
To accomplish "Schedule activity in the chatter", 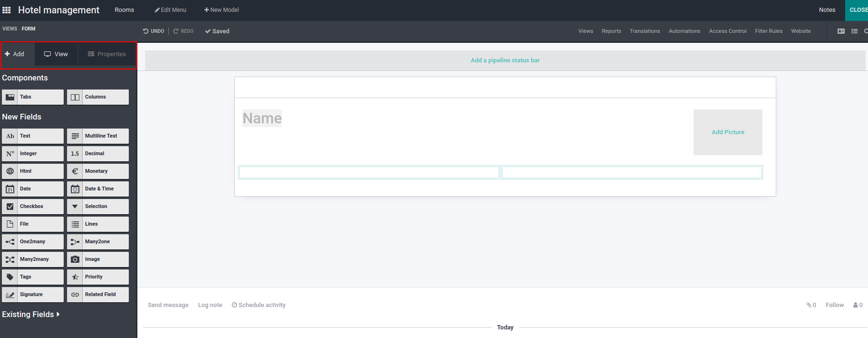I will point(259,305).
